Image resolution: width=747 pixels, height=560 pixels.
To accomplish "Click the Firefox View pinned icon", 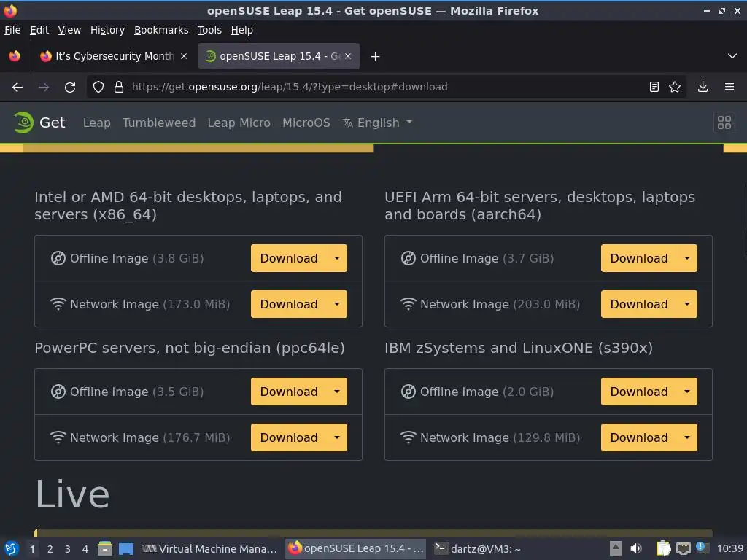I will pos(15,56).
